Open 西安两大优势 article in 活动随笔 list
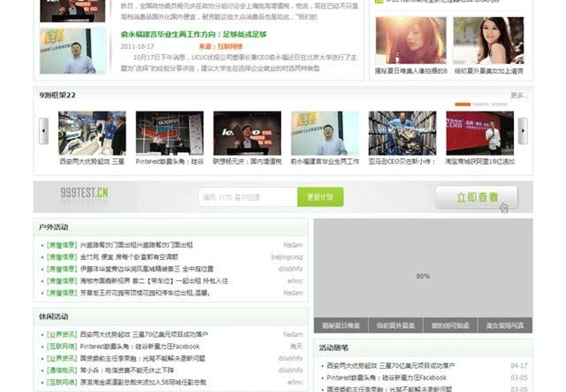566x392 pixels. 391,366
